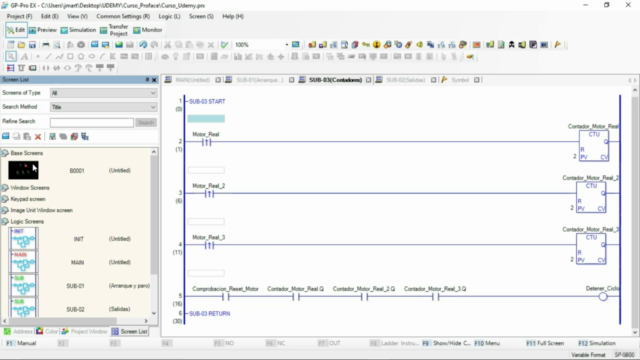Click the normally open contact ladder icon
Viewport: 640px width, 360px height.
click(x=46, y=68)
